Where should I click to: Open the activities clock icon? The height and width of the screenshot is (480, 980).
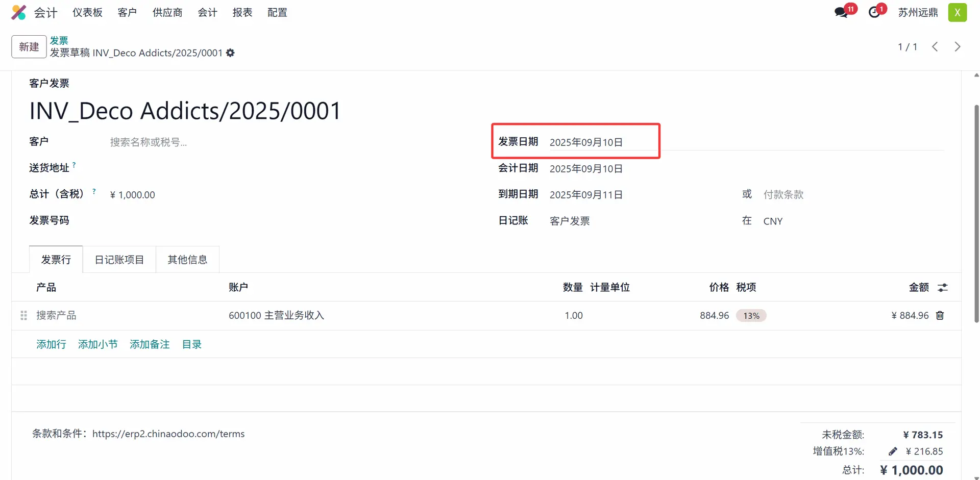click(874, 12)
